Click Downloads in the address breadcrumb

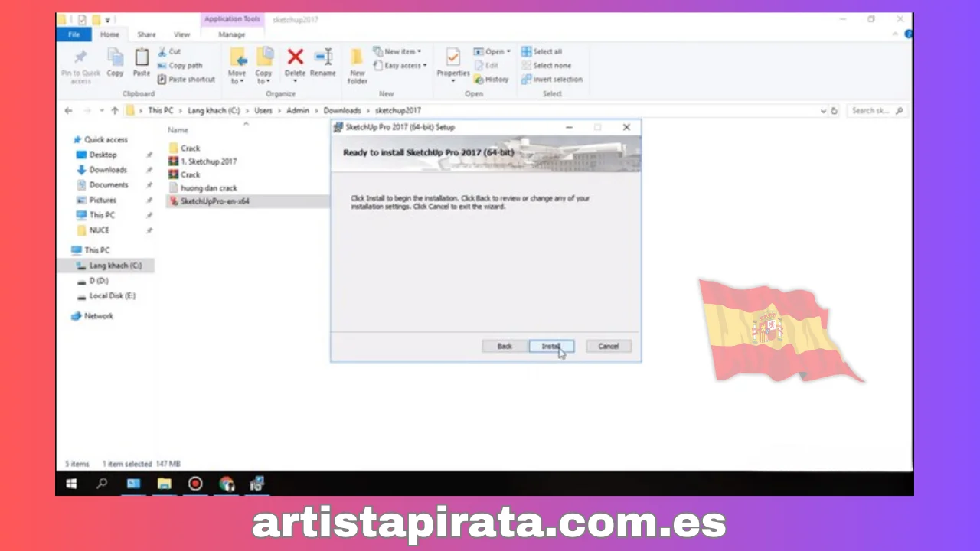pyautogui.click(x=341, y=110)
